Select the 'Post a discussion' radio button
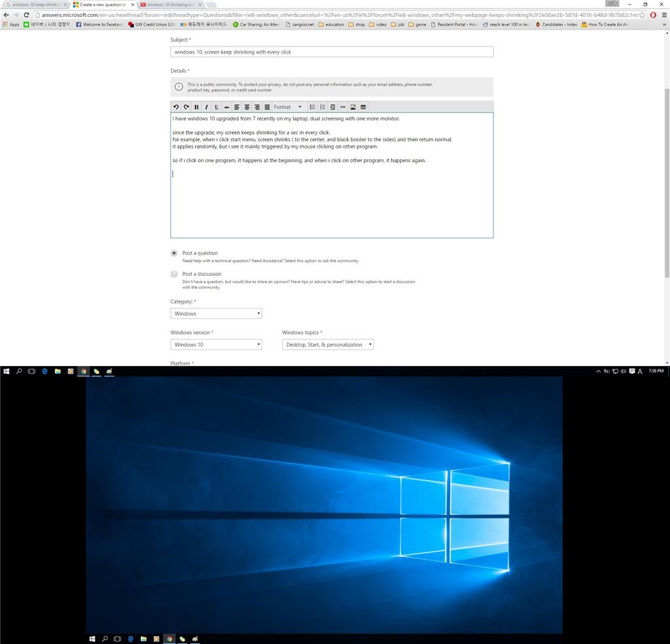Screen dimensions: 670x644 [174, 274]
